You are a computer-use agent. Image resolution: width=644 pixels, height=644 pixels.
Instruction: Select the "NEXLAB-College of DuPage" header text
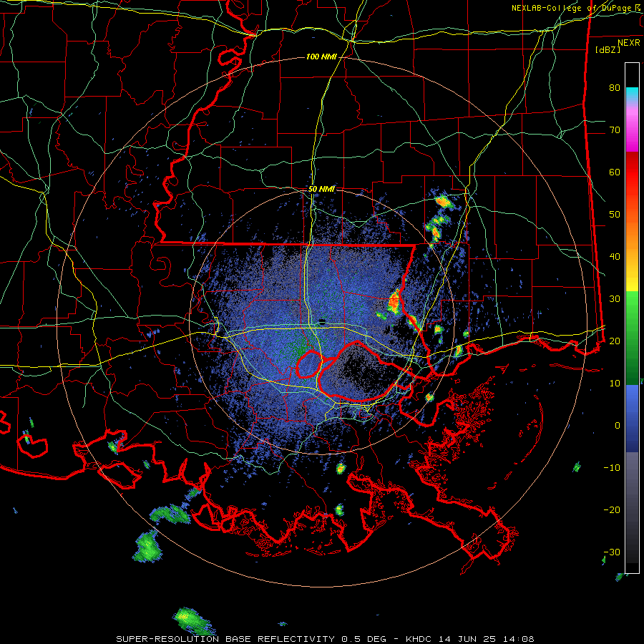(572, 8)
